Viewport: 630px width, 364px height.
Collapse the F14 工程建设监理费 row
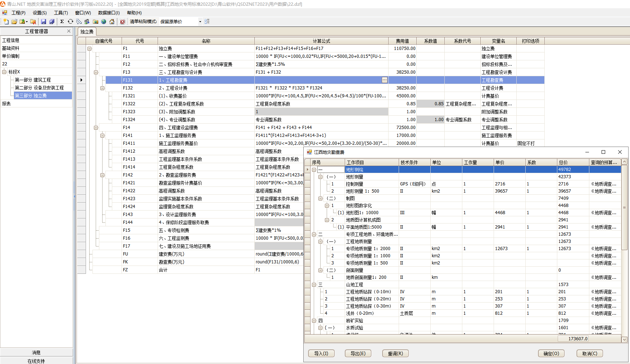(96, 128)
